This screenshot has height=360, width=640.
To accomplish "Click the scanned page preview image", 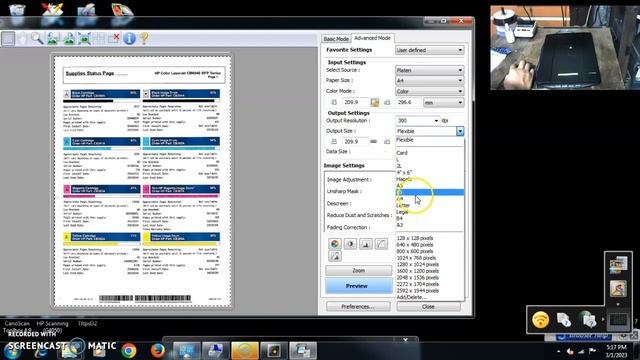I will point(142,181).
